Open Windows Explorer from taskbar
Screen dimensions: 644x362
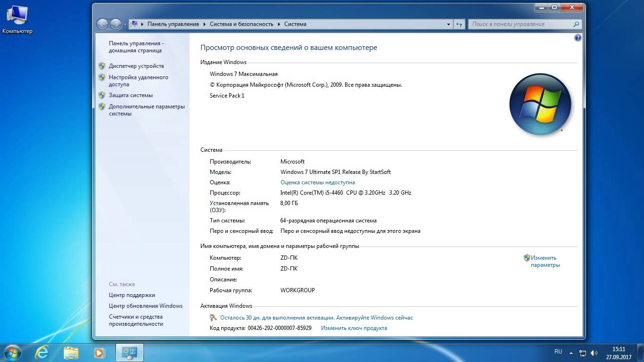(x=71, y=352)
